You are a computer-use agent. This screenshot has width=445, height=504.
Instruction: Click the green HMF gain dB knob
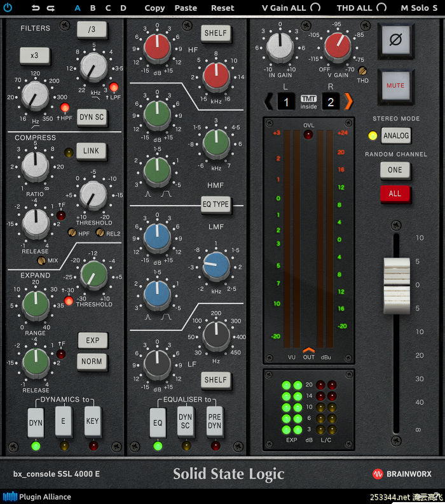click(x=157, y=115)
